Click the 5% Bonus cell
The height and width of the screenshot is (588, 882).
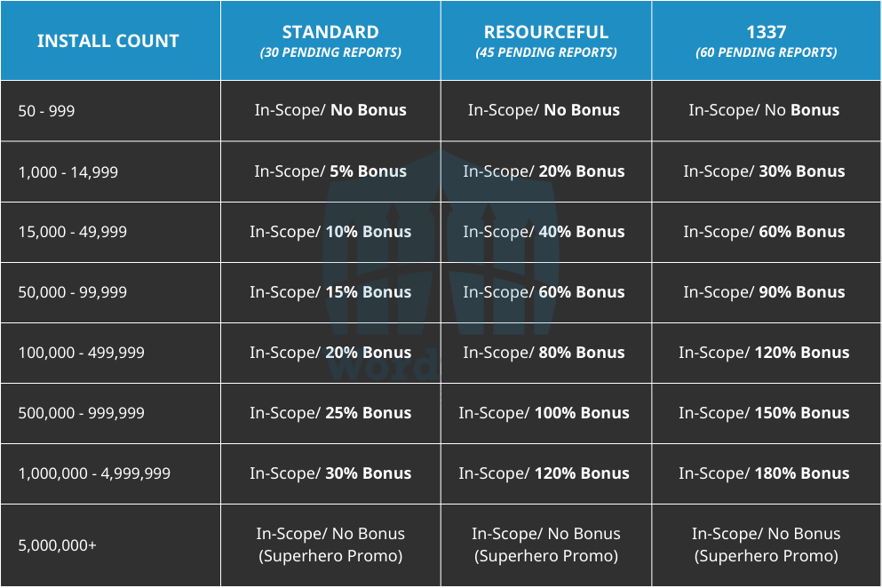[x=330, y=171]
